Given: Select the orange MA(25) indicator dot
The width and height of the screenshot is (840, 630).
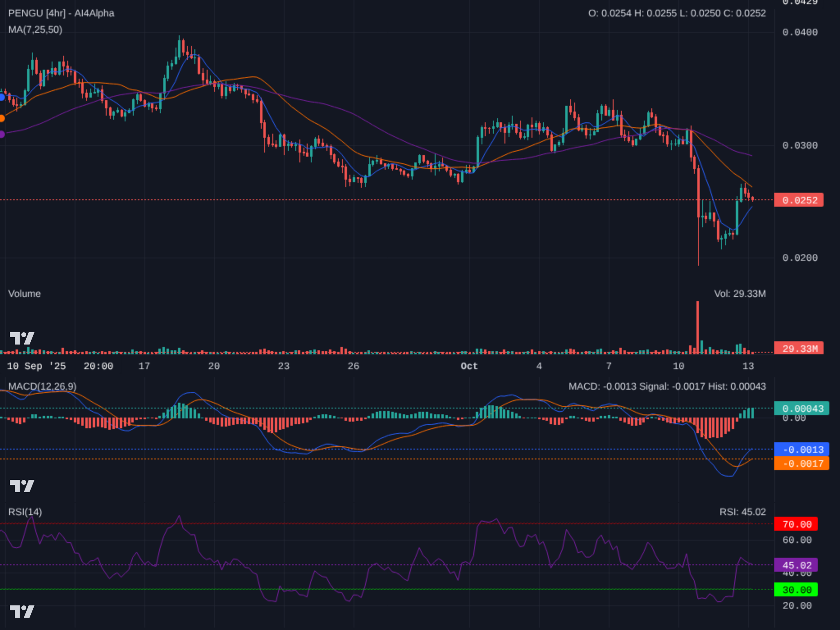Looking at the screenshot, I should click(x=2, y=118).
